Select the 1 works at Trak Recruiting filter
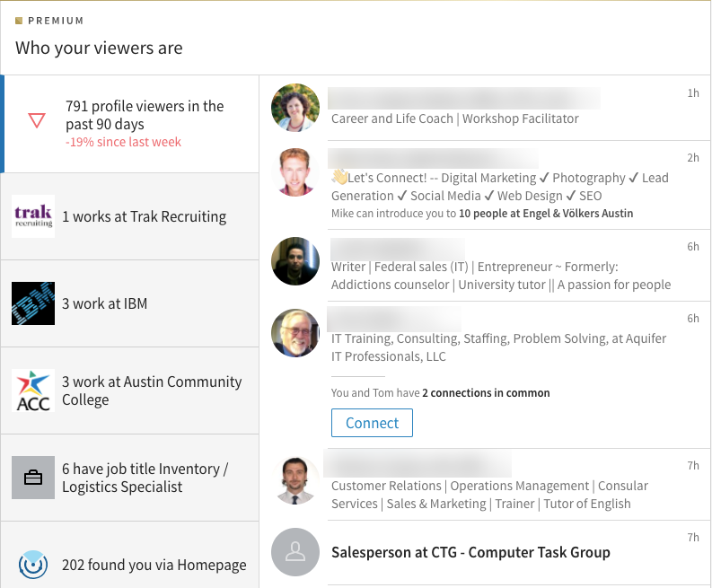This screenshot has height=588, width=712. click(144, 216)
